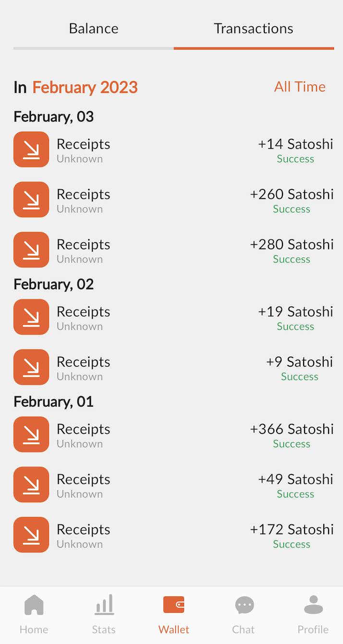Open the +260 Satoshi receipt entry
Viewport: 343px width, 644px height.
[x=173, y=200]
